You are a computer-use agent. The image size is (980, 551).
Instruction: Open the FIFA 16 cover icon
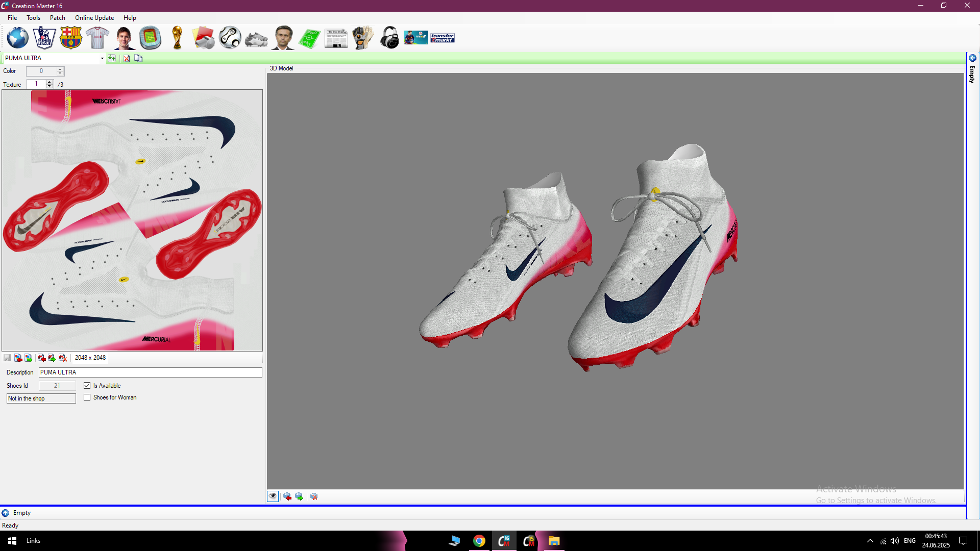[x=416, y=38]
